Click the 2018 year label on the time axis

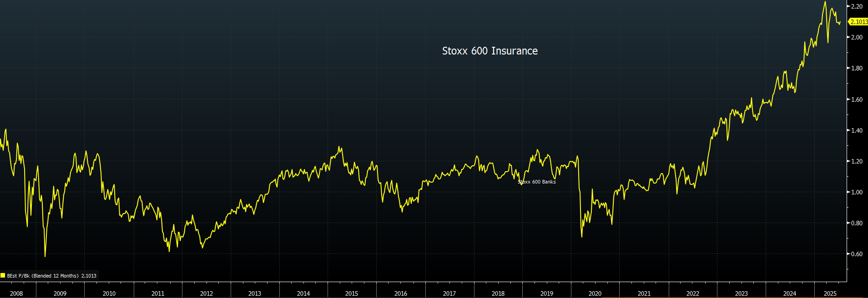[x=498, y=293]
